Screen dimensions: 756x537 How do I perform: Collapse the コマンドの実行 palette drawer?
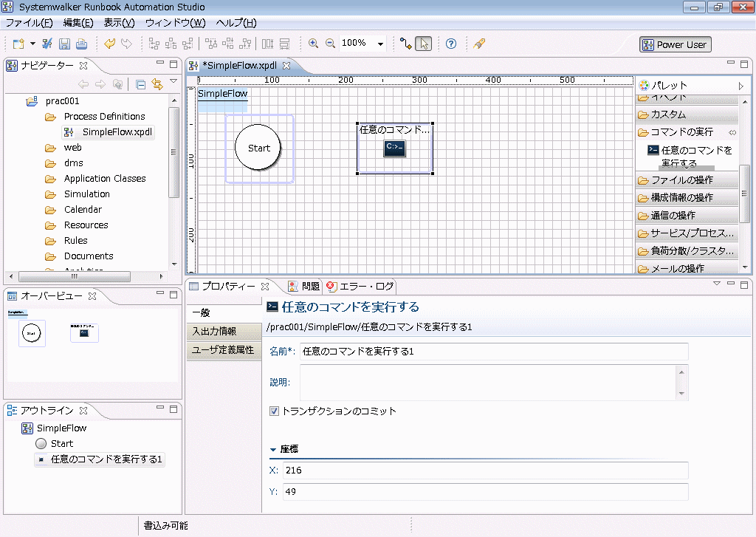687,132
